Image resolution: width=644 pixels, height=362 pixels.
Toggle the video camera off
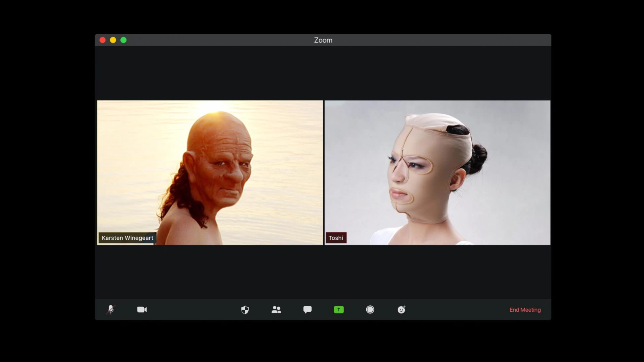[x=142, y=309]
